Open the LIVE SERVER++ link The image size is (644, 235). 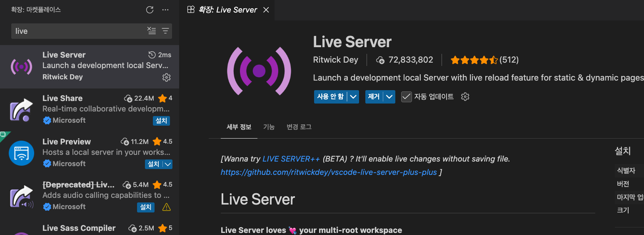click(x=291, y=159)
